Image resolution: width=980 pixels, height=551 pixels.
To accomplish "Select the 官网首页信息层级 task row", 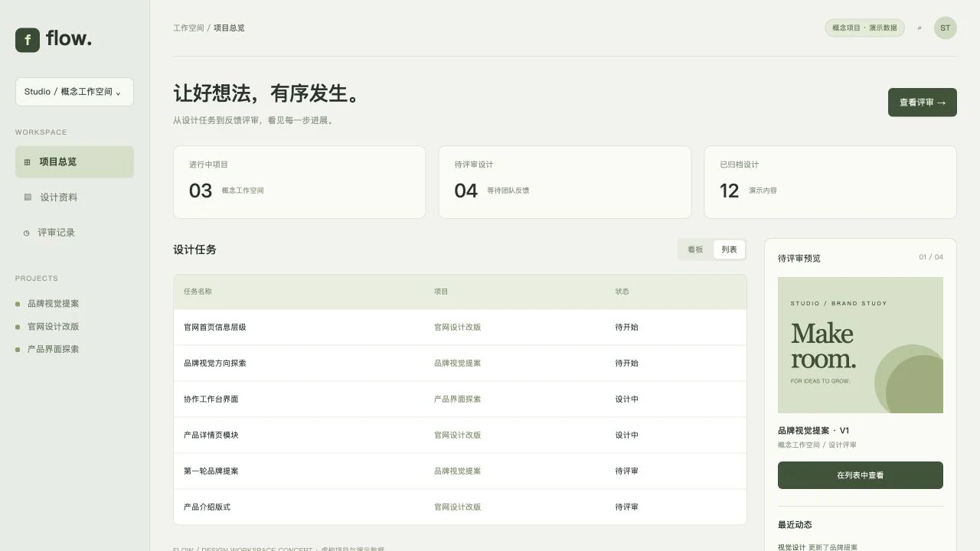I will (460, 328).
